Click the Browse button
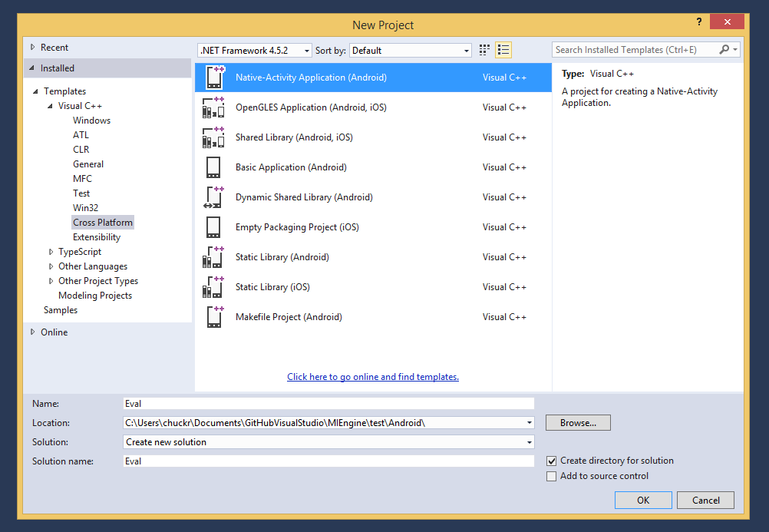The image size is (769, 532). pyautogui.click(x=578, y=423)
